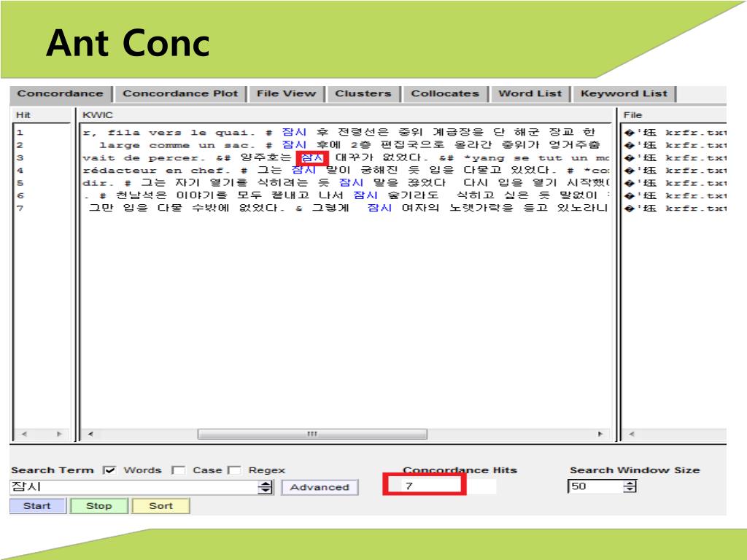Select hit number 2 in Hit column

point(20,145)
